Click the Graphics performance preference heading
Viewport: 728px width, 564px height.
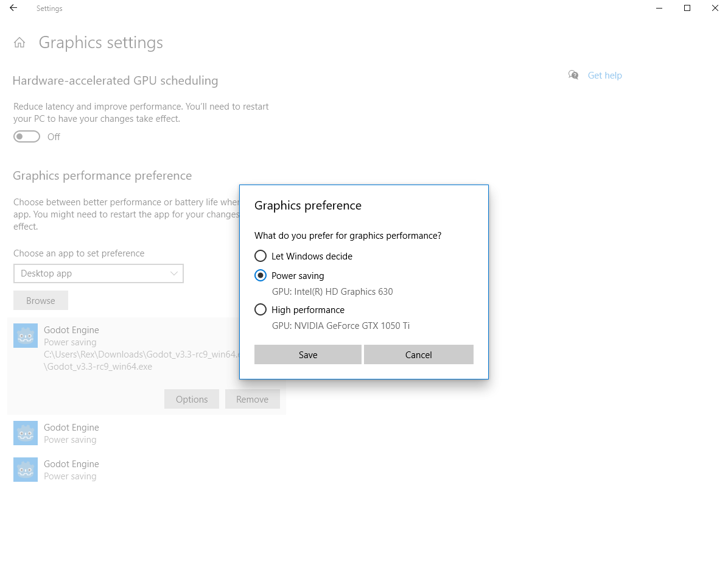click(x=102, y=175)
